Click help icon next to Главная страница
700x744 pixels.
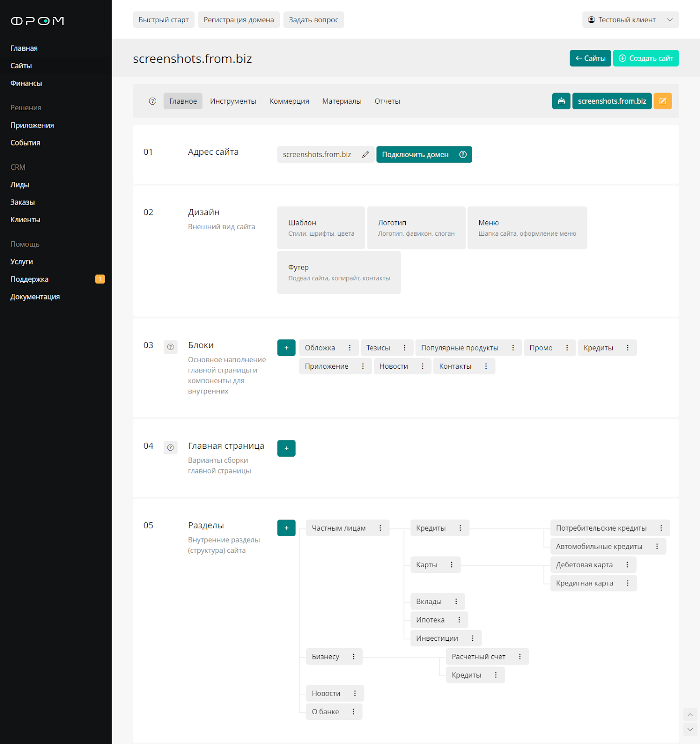pos(171,447)
